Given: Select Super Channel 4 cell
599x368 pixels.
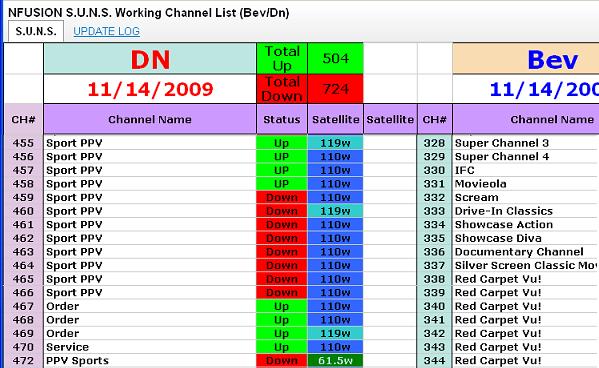Looking at the screenshot, I should tap(526, 157).
